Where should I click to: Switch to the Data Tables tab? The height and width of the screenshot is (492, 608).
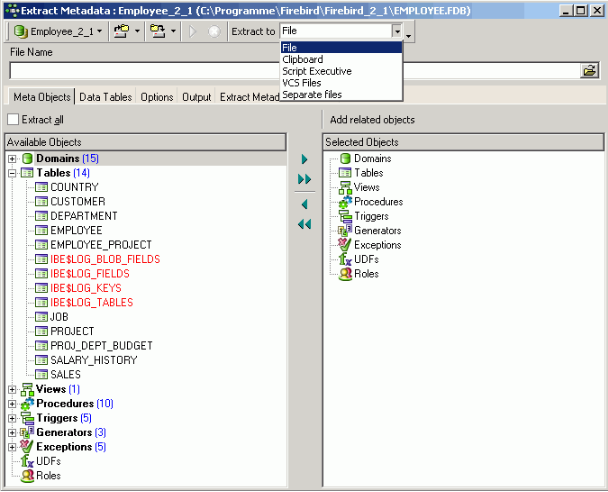coord(106,97)
